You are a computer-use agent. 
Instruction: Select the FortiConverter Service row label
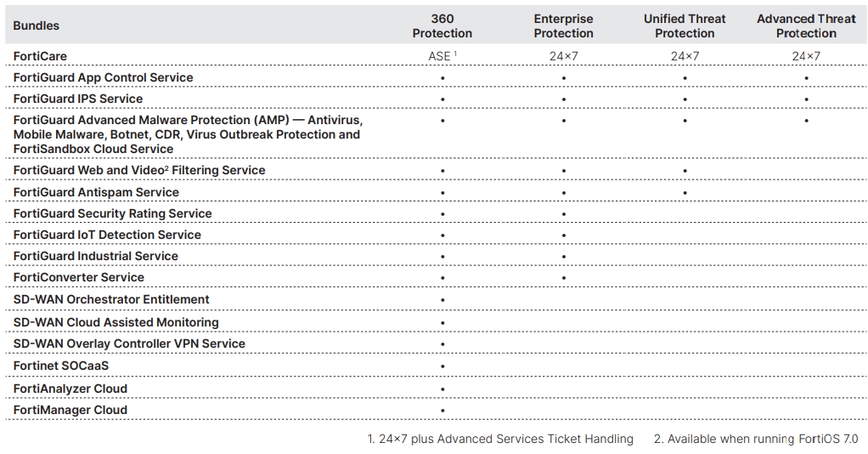[x=79, y=277]
